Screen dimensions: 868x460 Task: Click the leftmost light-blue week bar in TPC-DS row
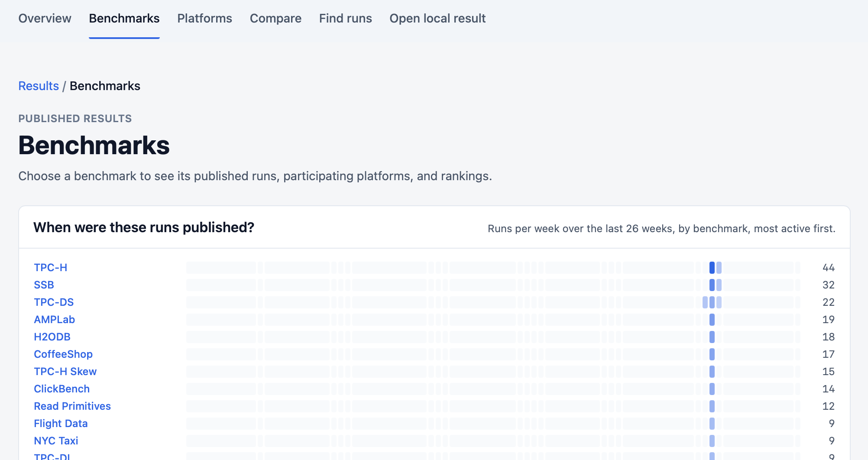tap(705, 302)
